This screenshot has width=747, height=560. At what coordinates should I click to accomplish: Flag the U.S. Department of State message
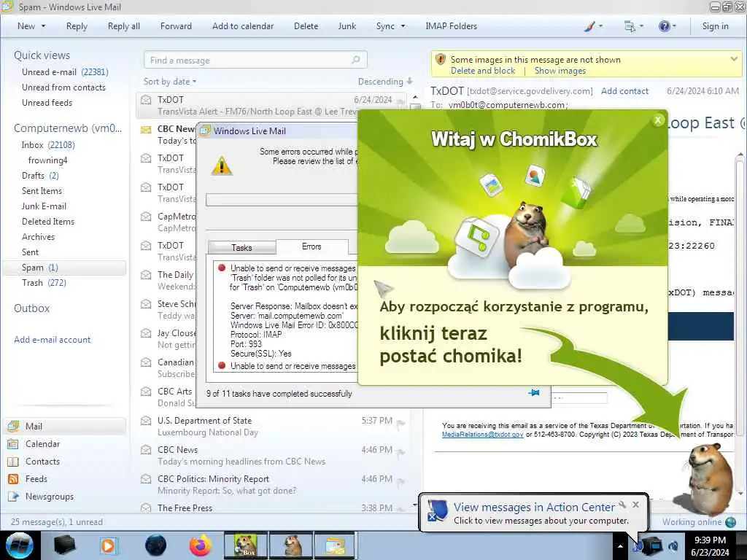pyautogui.click(x=400, y=424)
